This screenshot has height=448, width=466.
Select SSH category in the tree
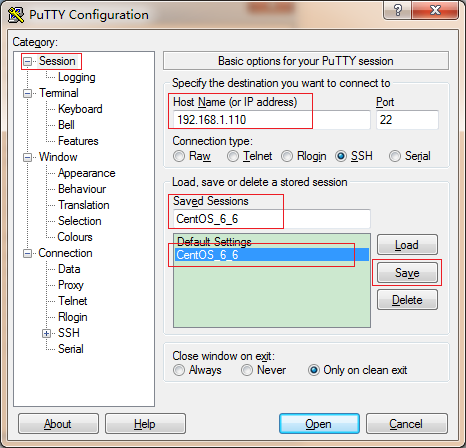point(69,333)
